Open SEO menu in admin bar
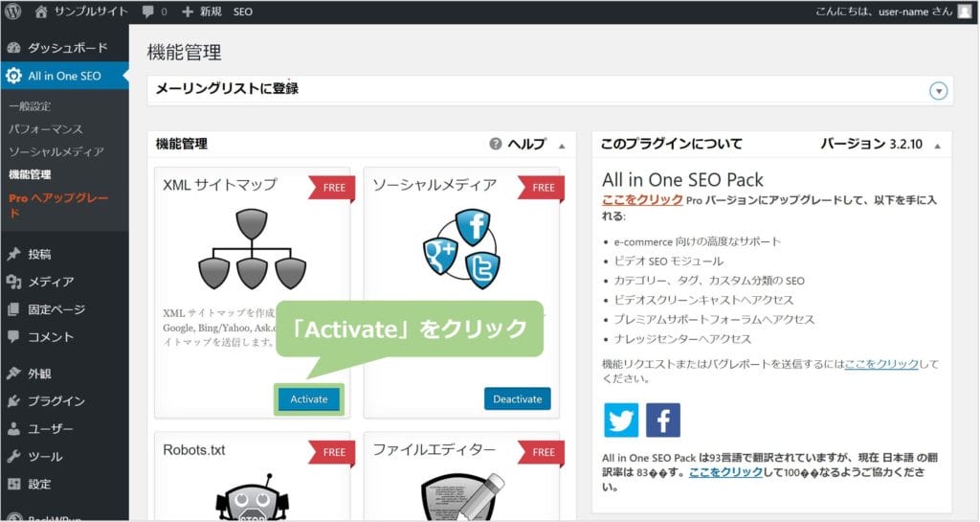Screen dimensions: 980x522 pos(242,11)
